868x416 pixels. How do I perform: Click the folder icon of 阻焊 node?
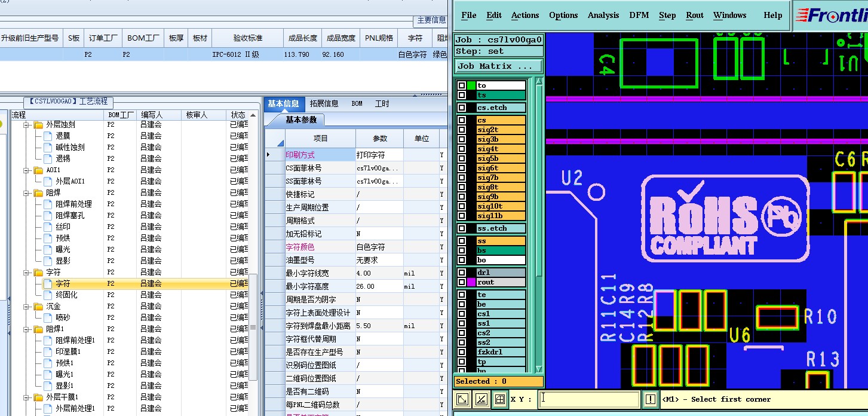click(39, 193)
